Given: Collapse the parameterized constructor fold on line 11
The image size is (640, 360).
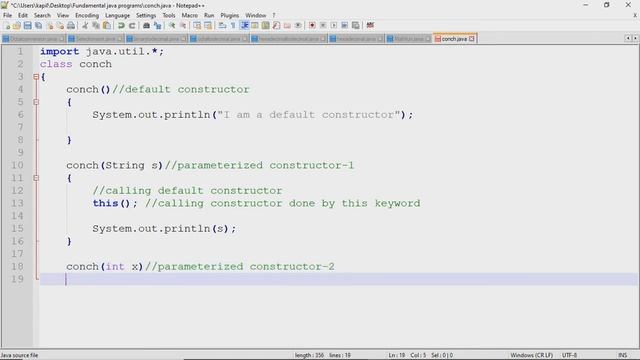Looking at the screenshot, I should (36, 178).
